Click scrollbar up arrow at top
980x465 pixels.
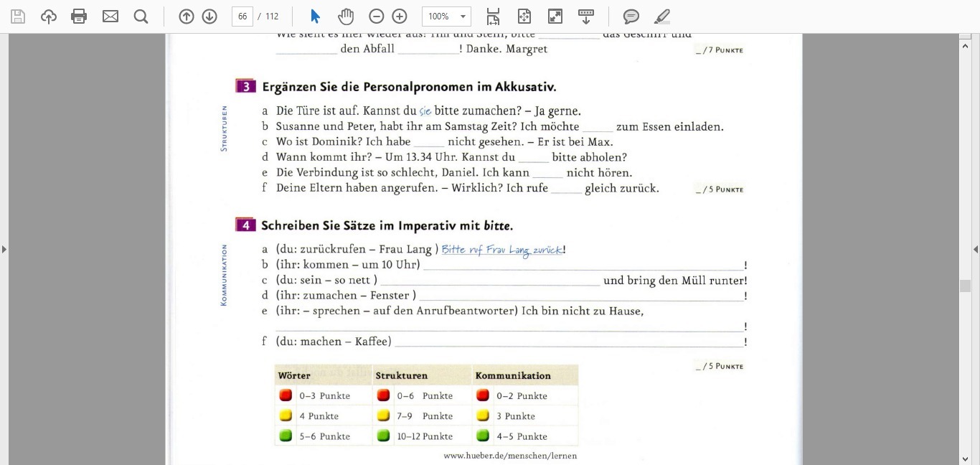pos(966,45)
